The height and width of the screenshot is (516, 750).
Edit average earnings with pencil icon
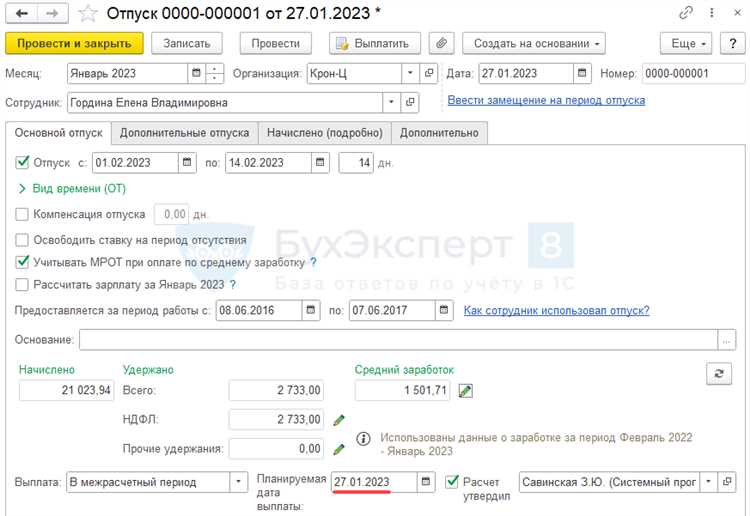pyautogui.click(x=465, y=391)
